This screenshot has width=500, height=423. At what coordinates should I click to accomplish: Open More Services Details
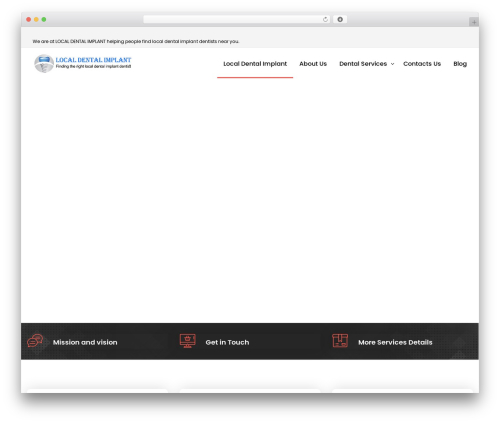pyautogui.click(x=395, y=342)
